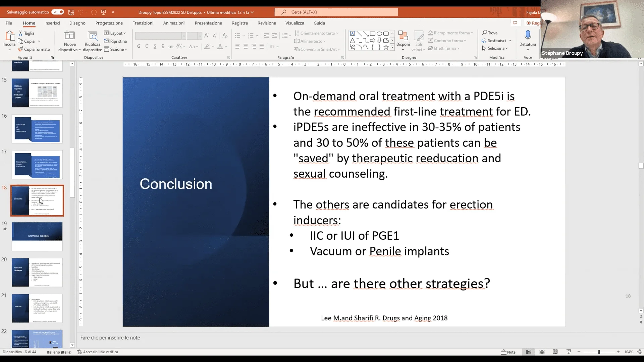The image size is (644, 362).
Task: Click Normal view icon in status bar
Action: click(x=529, y=352)
